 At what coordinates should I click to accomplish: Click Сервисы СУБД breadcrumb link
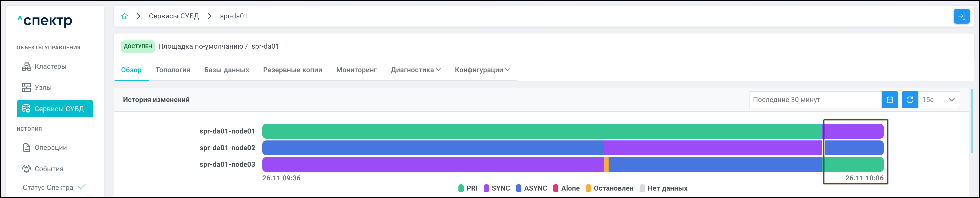pos(174,16)
